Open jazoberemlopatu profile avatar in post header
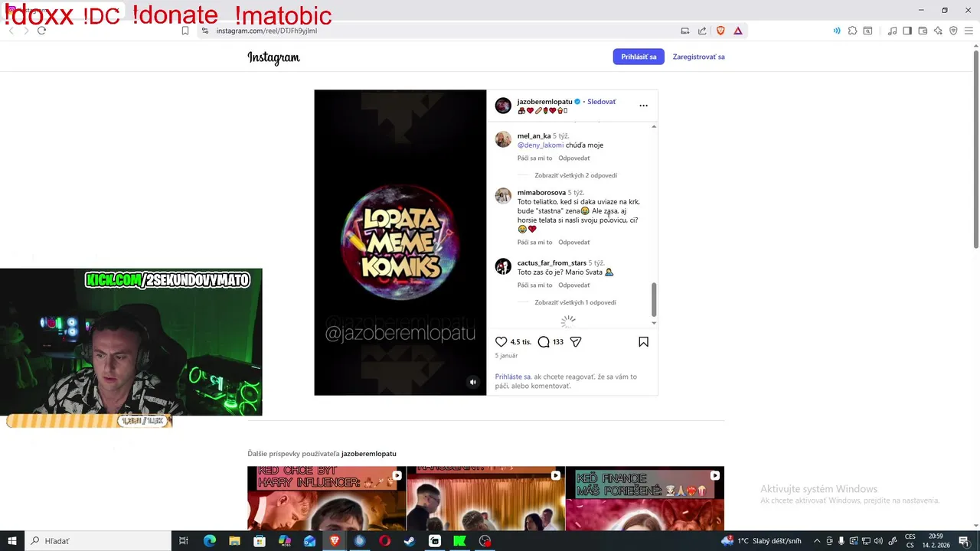 (x=503, y=106)
